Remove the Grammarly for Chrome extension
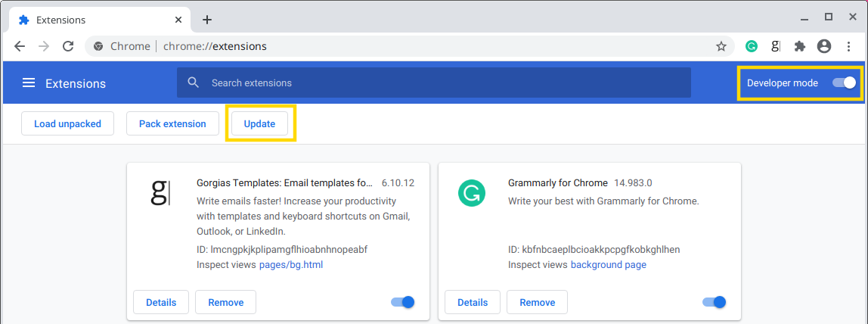Viewport: 868px width, 324px height. pos(538,302)
